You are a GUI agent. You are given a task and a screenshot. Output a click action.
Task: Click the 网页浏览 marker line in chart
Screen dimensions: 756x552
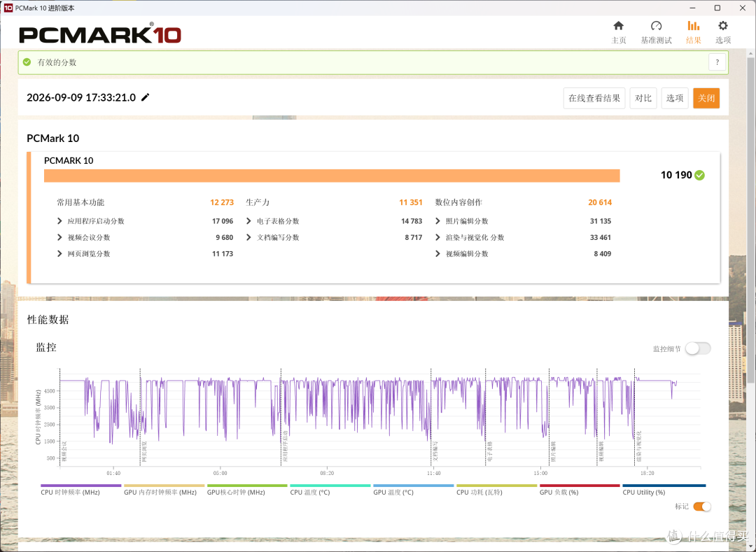pos(140,417)
